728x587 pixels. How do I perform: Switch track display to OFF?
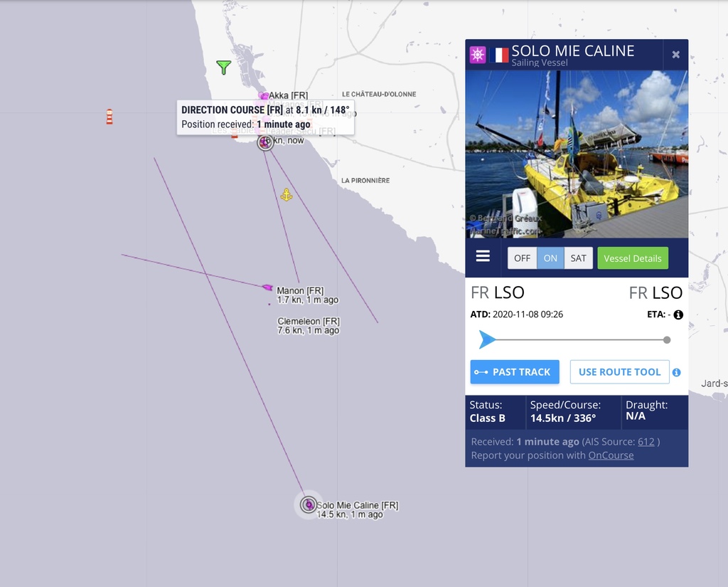523,258
